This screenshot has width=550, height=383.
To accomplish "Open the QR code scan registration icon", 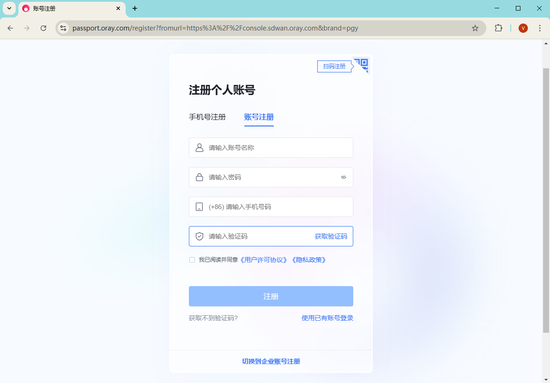I will click(362, 65).
